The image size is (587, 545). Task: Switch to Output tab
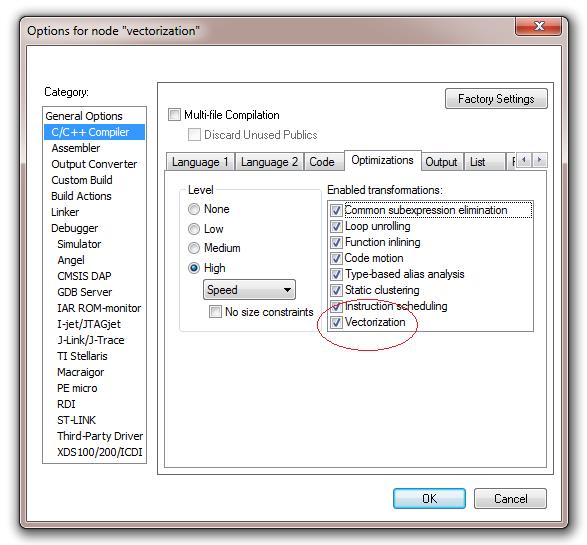(442, 162)
